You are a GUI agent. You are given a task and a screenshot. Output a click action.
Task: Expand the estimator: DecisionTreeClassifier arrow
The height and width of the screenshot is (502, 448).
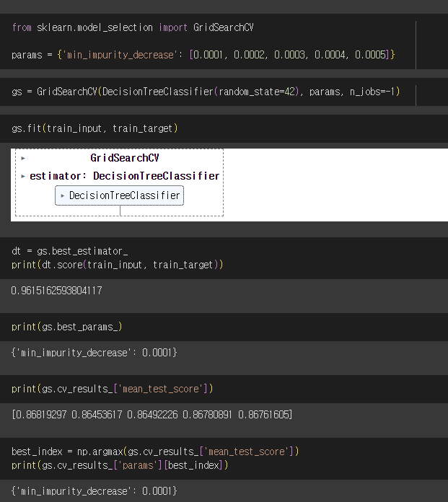click(x=23, y=177)
